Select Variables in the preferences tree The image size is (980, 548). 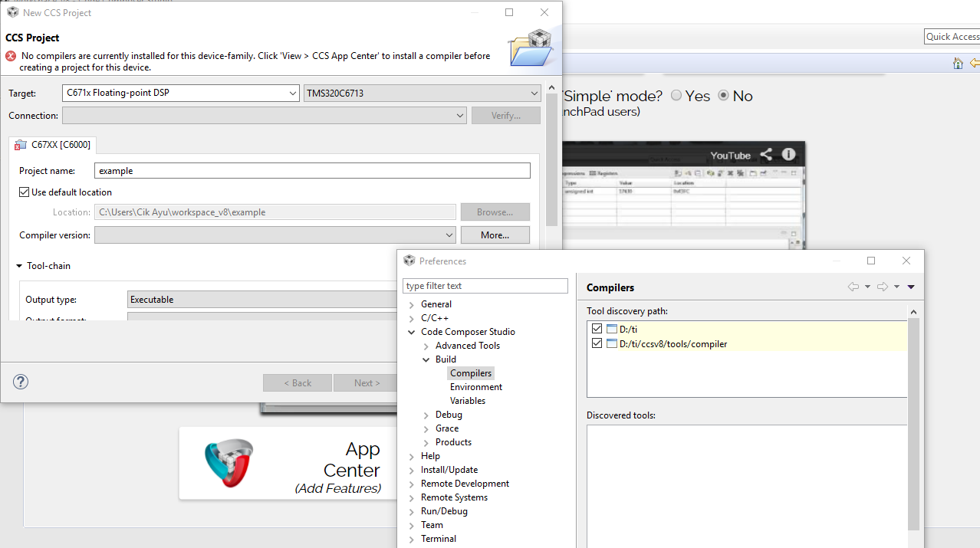[x=468, y=401]
